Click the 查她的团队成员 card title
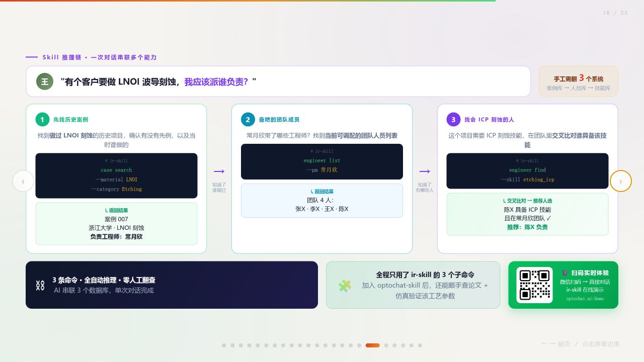 point(279,120)
